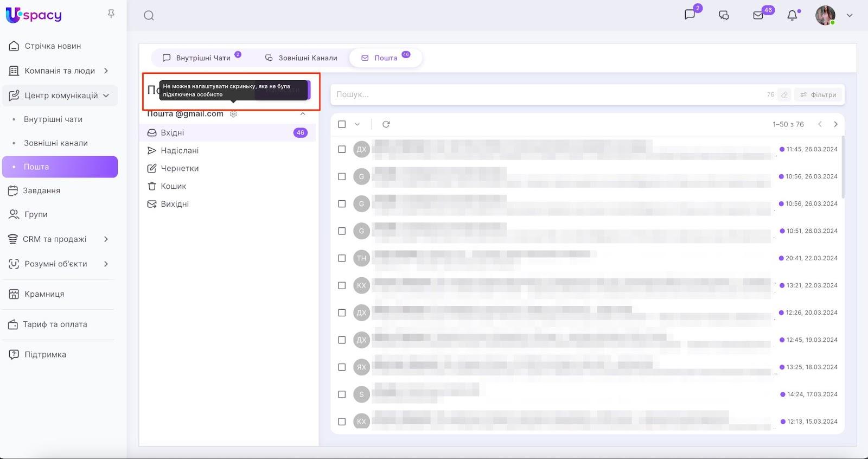Collapse the Пошта @gmail.com mailbox
The width and height of the screenshot is (868, 459).
(x=303, y=114)
